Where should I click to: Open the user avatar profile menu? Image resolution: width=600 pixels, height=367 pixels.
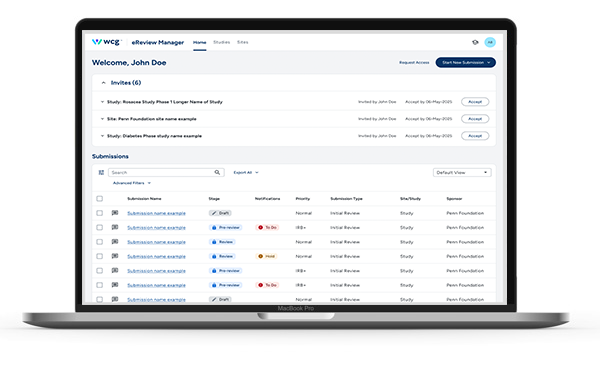tap(490, 42)
